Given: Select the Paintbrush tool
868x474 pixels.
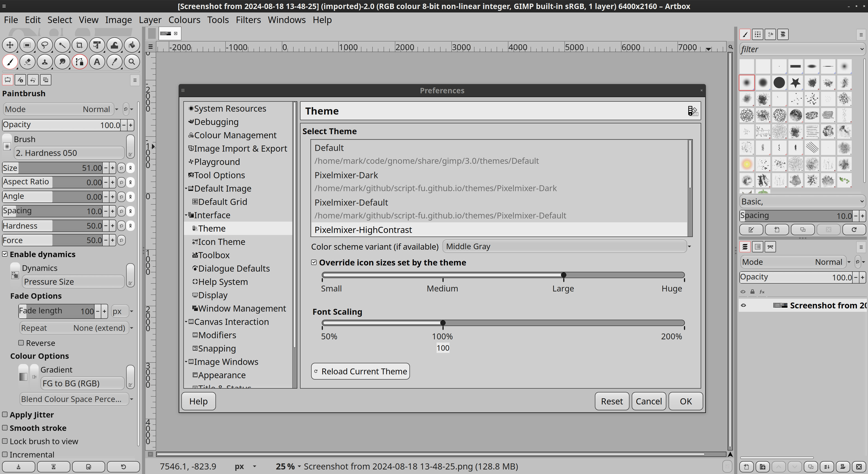Looking at the screenshot, I should point(10,62).
